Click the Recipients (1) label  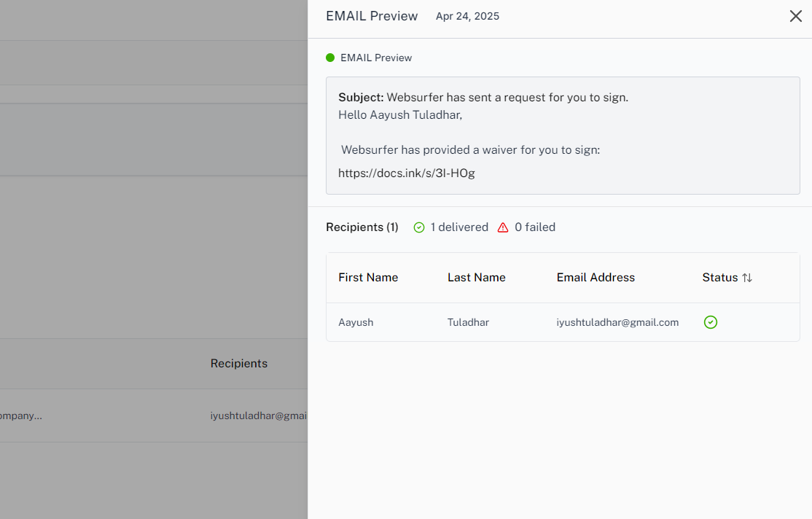[362, 227]
